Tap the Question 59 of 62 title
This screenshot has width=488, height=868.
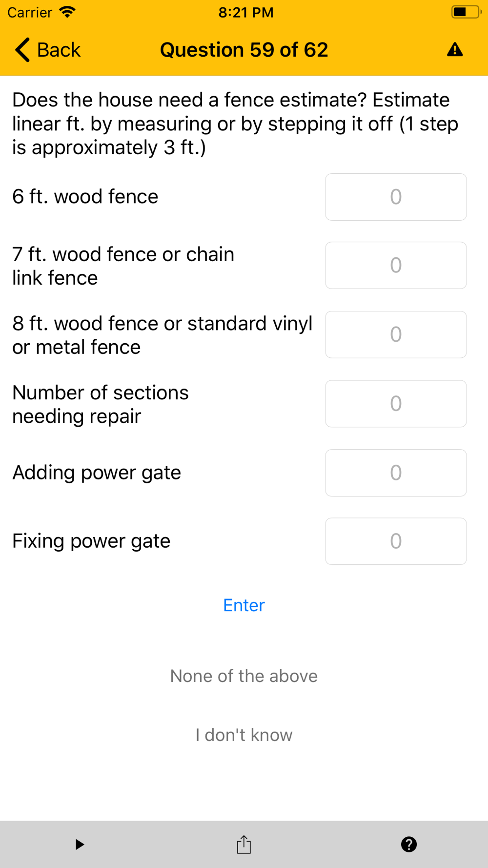(x=244, y=50)
